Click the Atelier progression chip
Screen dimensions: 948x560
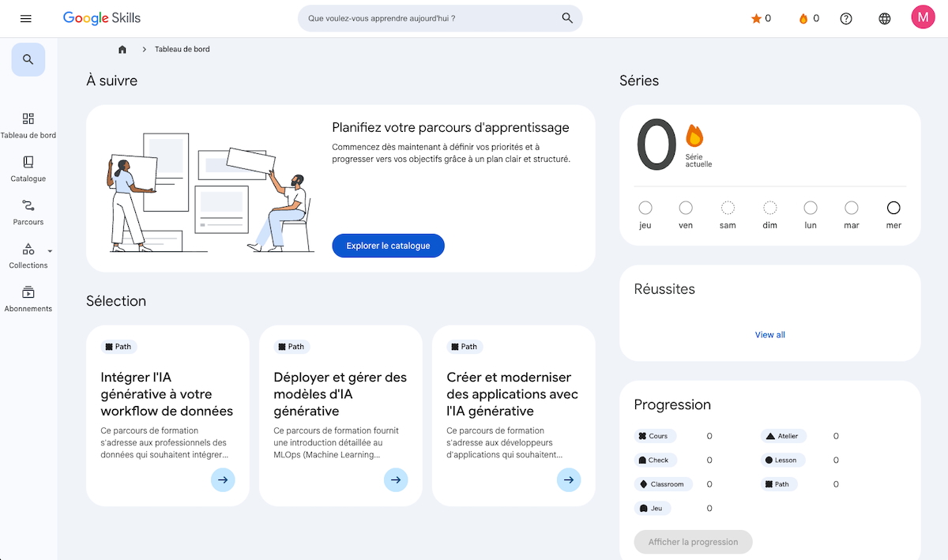pyautogui.click(x=784, y=436)
